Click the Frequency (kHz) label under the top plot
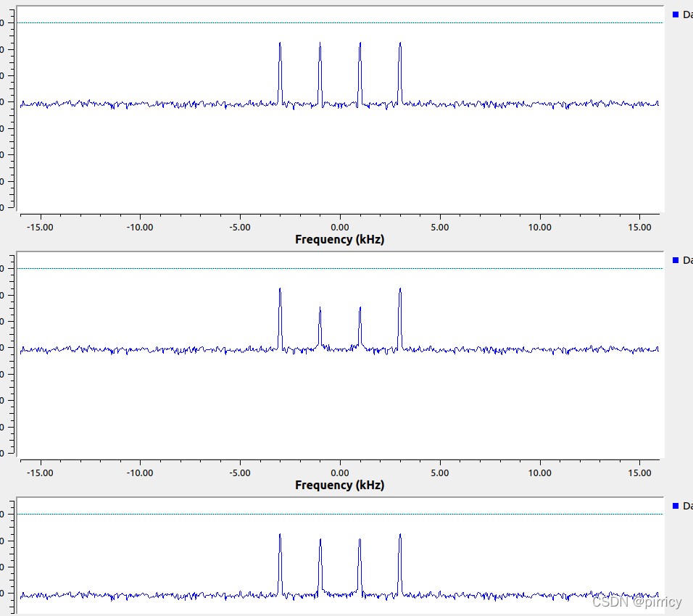This screenshot has width=693, height=616. coord(340,239)
